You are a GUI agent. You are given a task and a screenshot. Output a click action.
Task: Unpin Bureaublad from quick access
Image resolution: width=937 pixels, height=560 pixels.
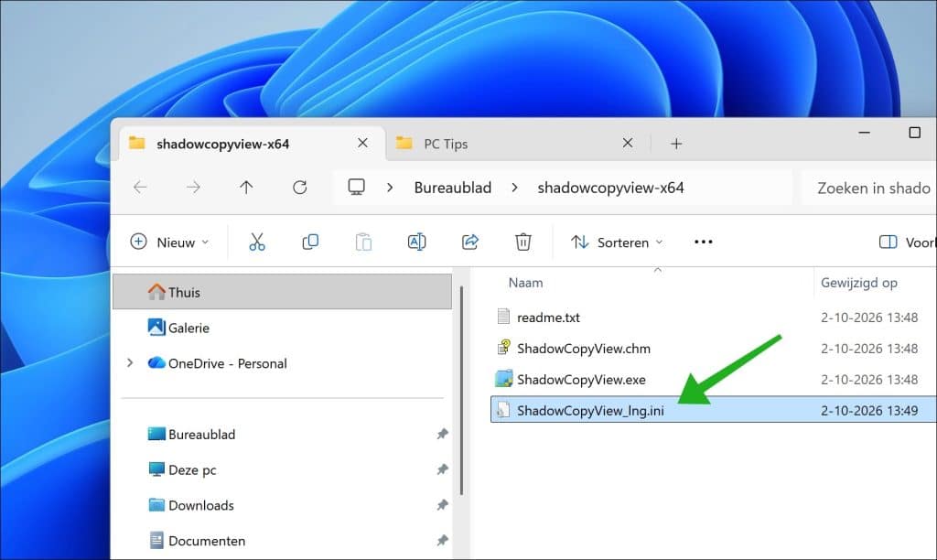[442, 434]
